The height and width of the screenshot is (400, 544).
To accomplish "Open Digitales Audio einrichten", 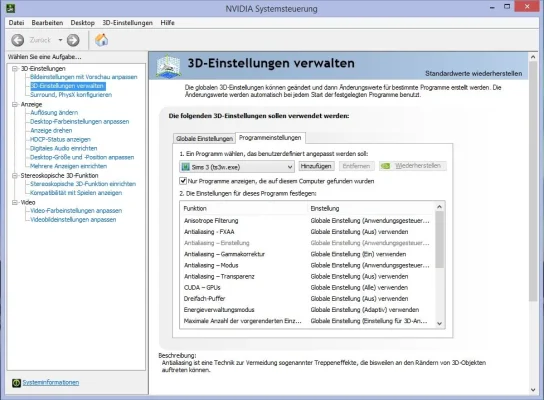I will (64, 148).
